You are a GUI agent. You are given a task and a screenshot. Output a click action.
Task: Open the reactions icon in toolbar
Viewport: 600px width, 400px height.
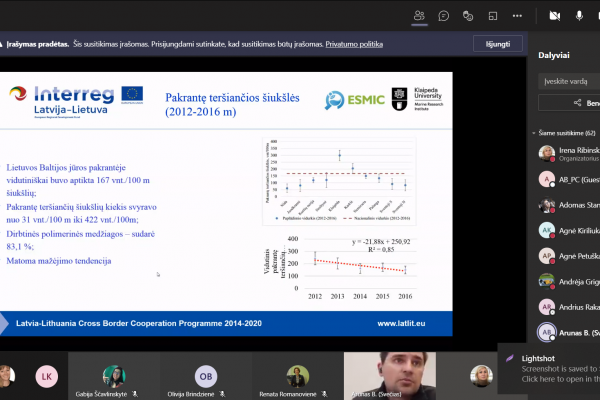(x=468, y=16)
